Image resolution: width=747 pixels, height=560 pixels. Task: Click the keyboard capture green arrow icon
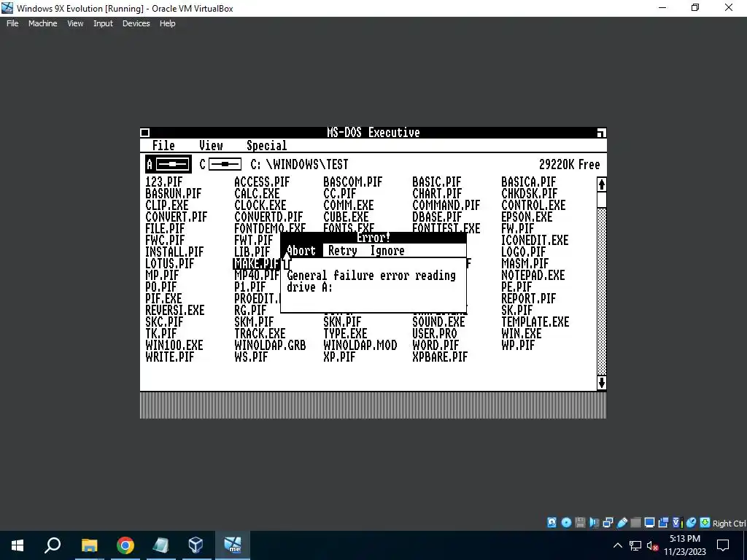pos(705,522)
